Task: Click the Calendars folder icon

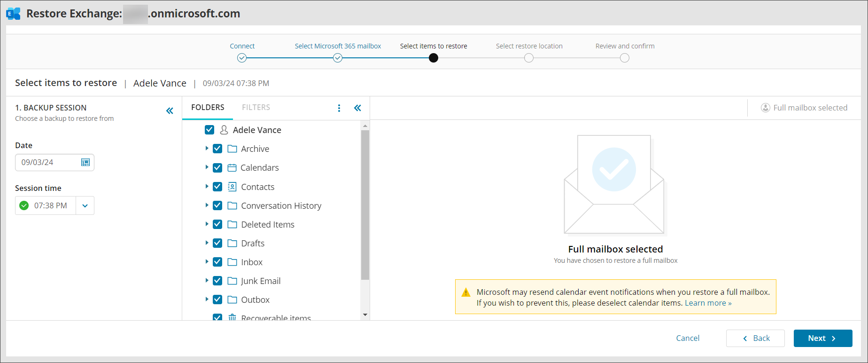Action: [x=232, y=168]
